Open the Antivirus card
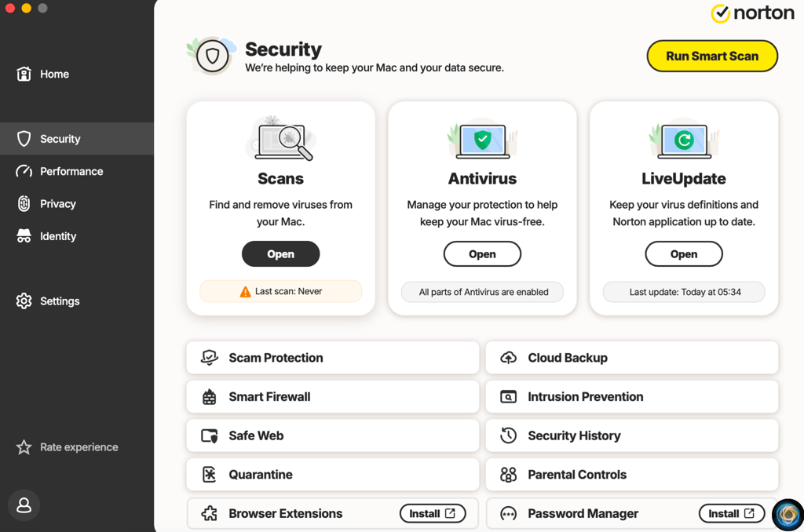The image size is (804, 532). pyautogui.click(x=483, y=253)
